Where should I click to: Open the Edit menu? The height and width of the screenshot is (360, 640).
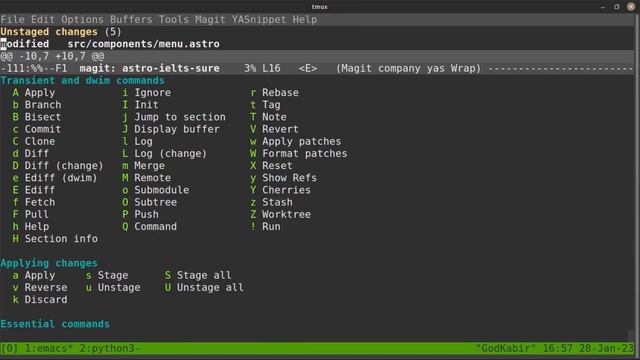[x=43, y=20]
